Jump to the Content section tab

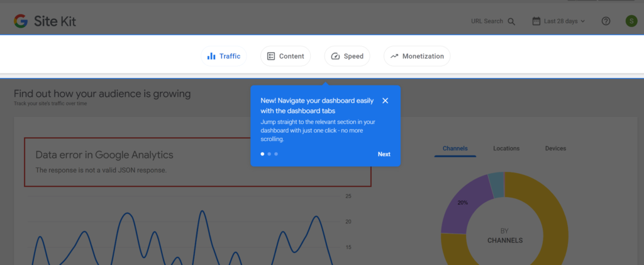pyautogui.click(x=286, y=56)
